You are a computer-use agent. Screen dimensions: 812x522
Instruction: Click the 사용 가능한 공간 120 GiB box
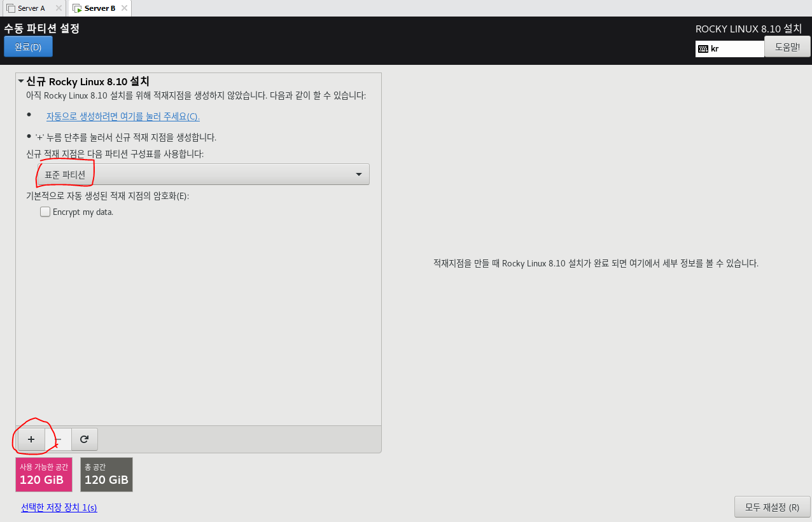pos(44,474)
